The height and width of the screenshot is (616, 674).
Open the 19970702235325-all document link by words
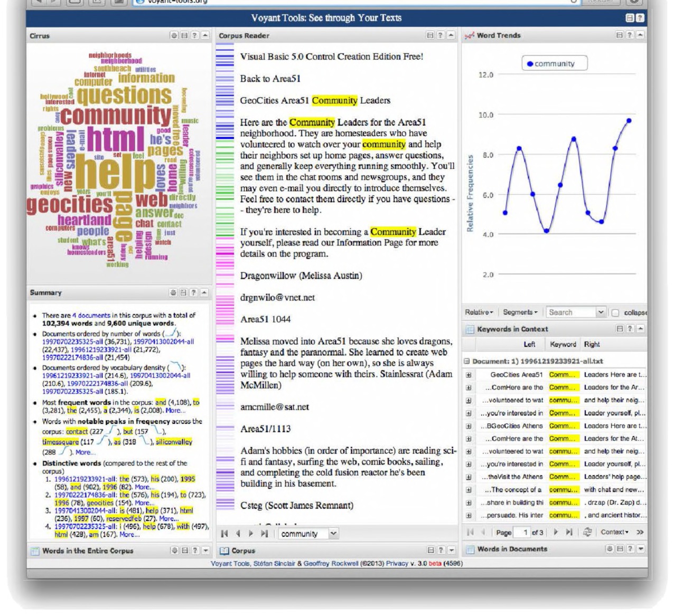[x=71, y=342]
